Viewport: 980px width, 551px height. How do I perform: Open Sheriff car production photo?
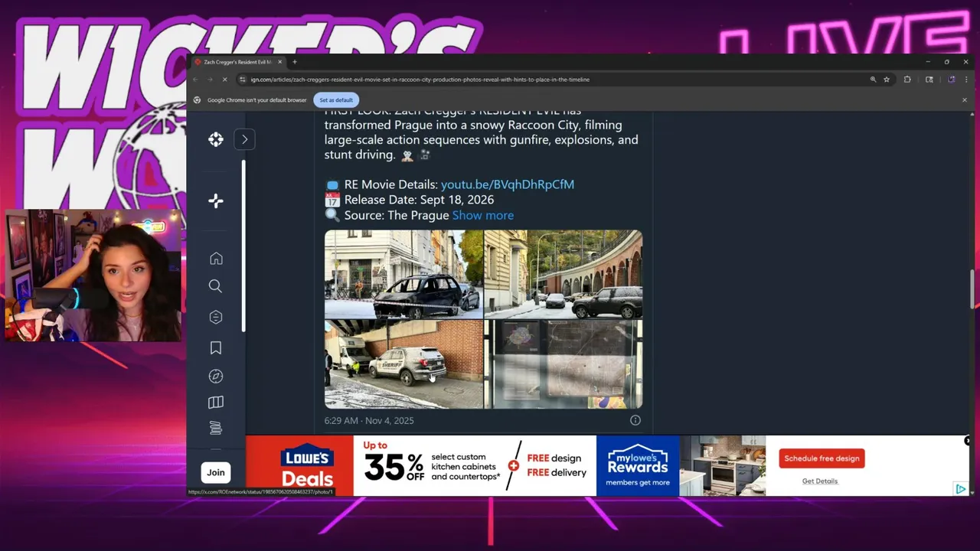[403, 364]
